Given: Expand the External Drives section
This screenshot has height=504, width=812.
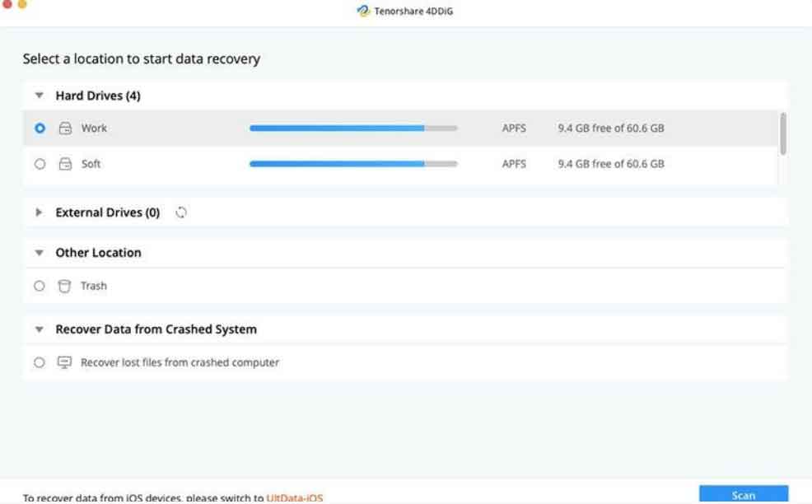Looking at the screenshot, I should coord(39,212).
